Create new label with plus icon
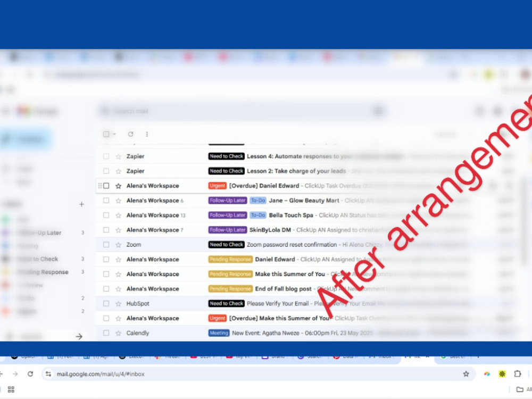 [x=81, y=204]
